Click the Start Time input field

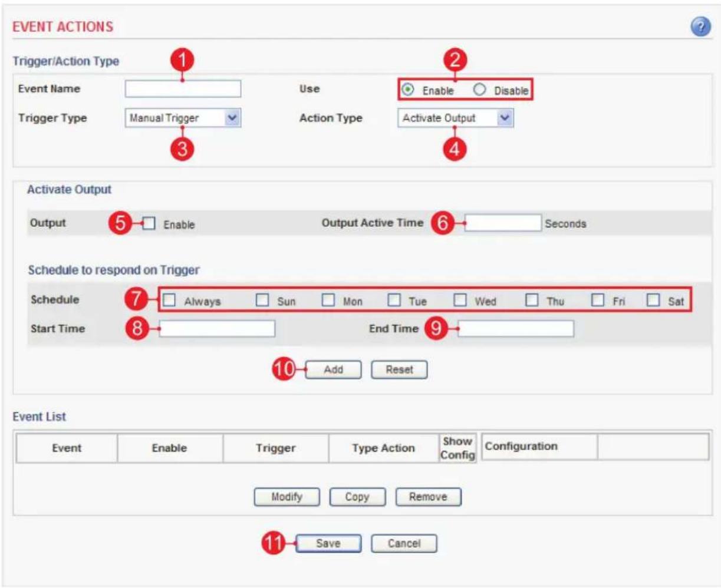(217, 328)
